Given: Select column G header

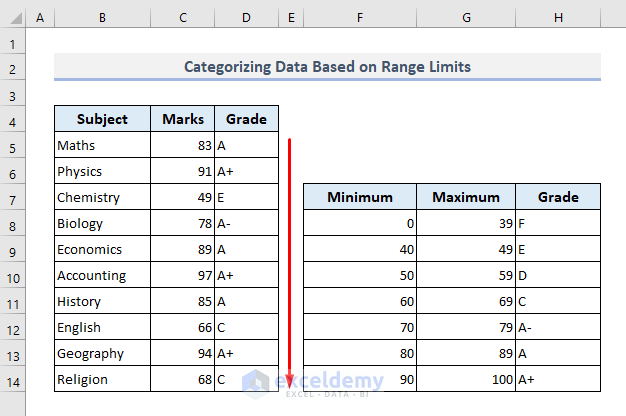Looking at the screenshot, I should (466, 18).
